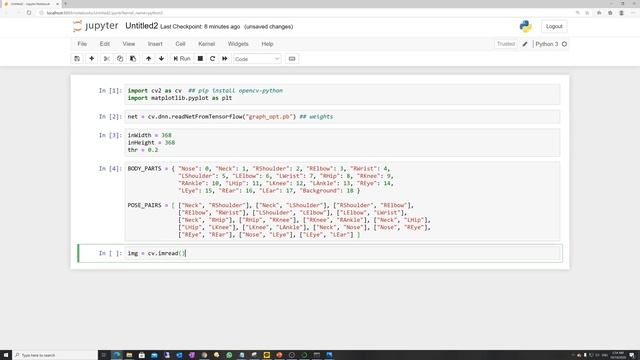Open the Edit menu
Viewport: 640px width, 360px height.
tap(104, 44)
